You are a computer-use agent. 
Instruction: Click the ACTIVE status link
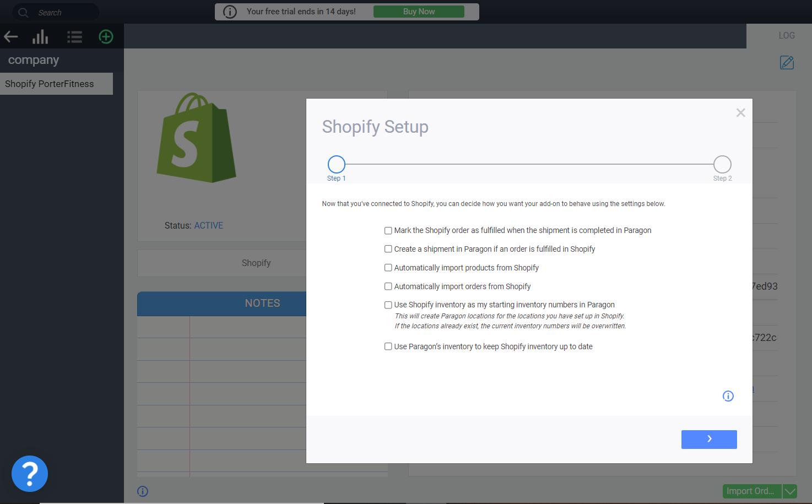(x=209, y=226)
